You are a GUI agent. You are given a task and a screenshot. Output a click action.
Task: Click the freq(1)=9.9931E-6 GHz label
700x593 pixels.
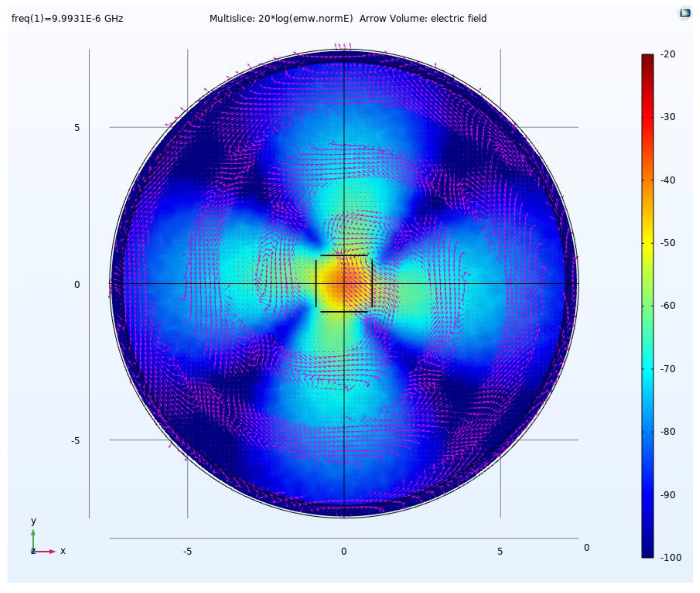(x=67, y=19)
